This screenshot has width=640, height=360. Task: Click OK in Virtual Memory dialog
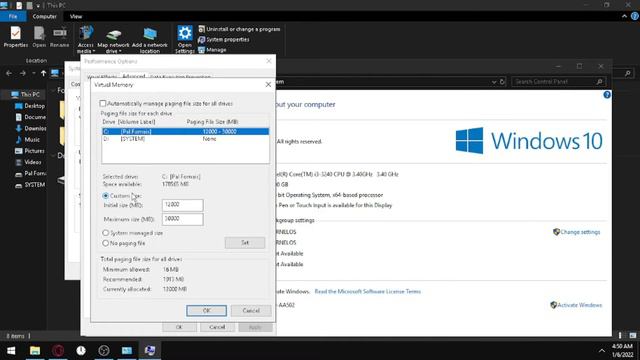207,311
